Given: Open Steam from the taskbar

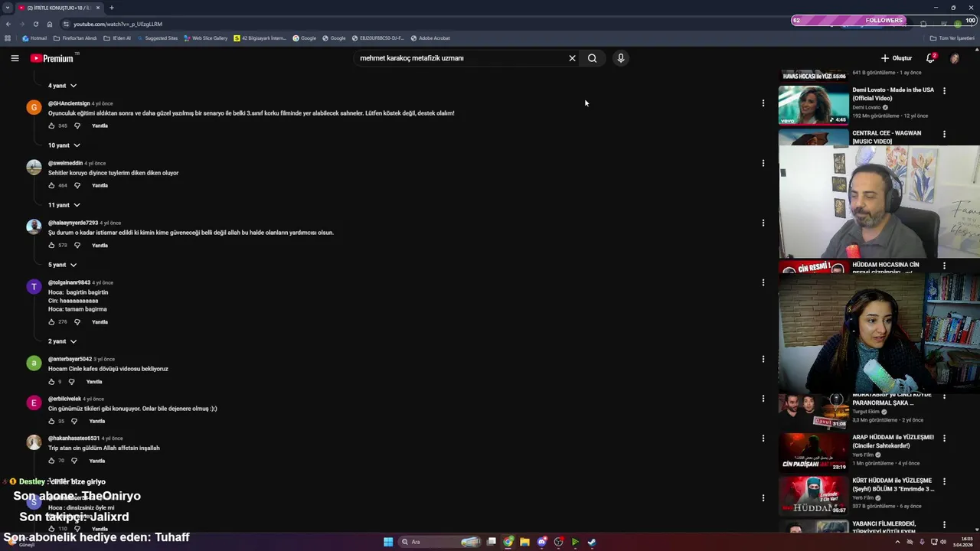Looking at the screenshot, I should click(x=592, y=542).
